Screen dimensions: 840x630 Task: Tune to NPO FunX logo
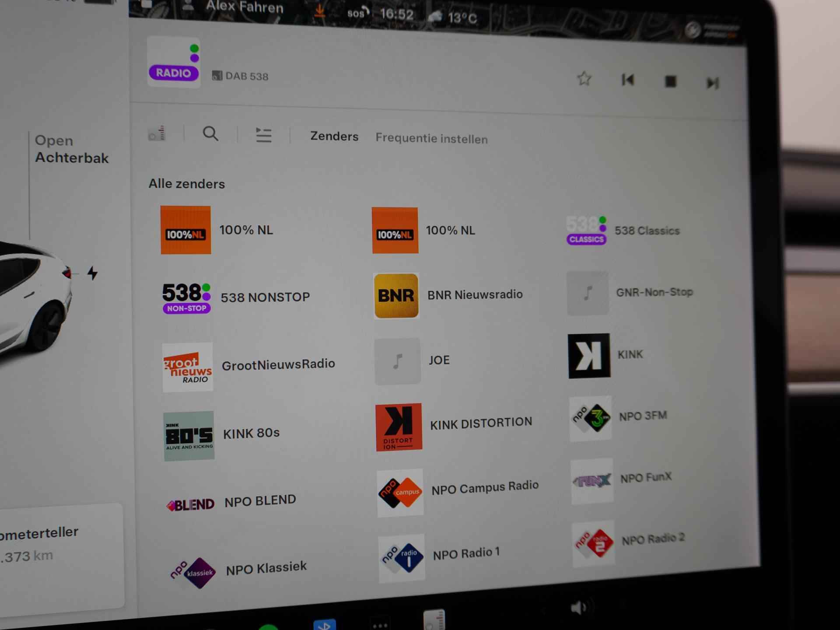[592, 481]
